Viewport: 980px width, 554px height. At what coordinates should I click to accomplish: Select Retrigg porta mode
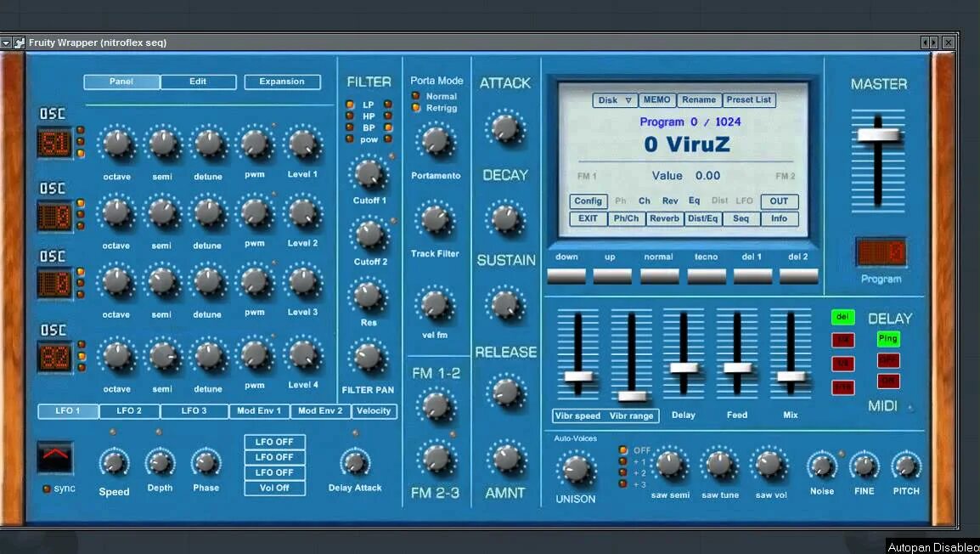pos(415,108)
